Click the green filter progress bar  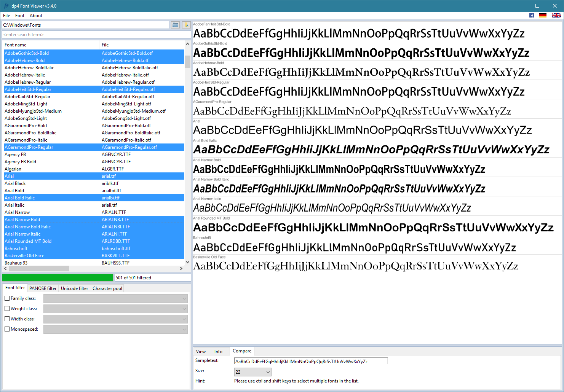tap(58, 278)
